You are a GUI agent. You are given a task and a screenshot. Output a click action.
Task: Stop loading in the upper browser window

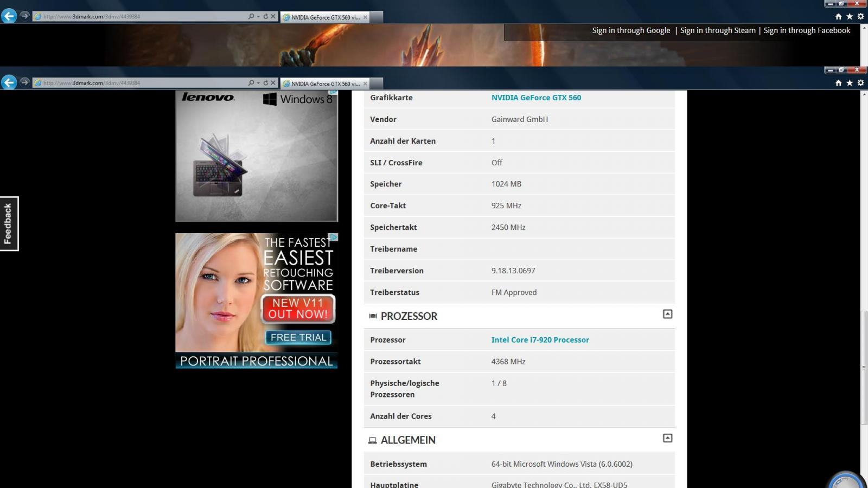(x=273, y=16)
